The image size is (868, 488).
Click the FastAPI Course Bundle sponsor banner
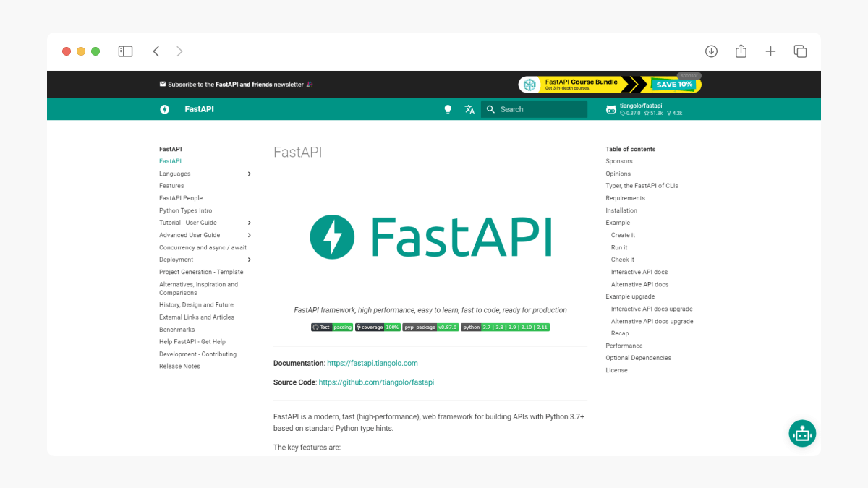[x=610, y=85]
